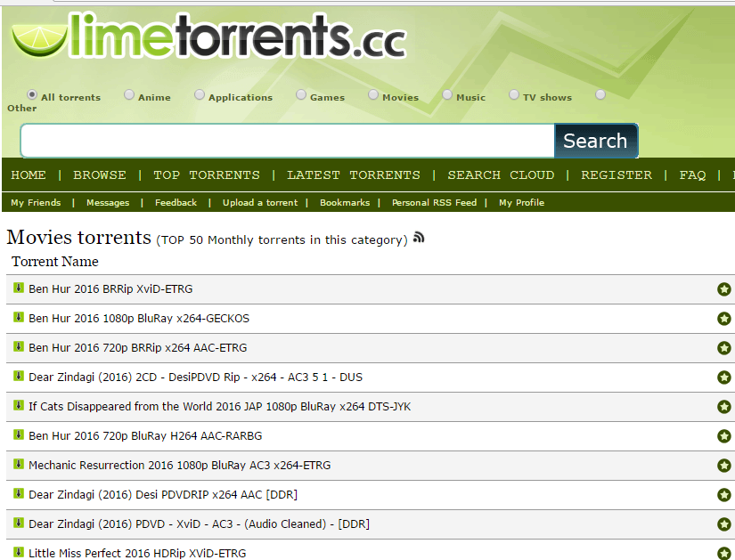Open Ben Hur 2016 720p BRRip ETRG link
Image resolution: width=735 pixels, height=560 pixels.
coord(137,348)
